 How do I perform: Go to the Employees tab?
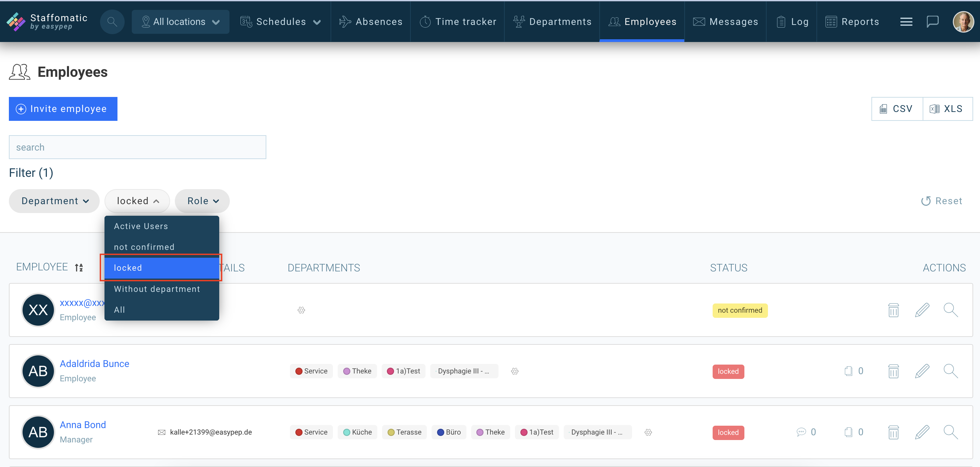pos(642,22)
